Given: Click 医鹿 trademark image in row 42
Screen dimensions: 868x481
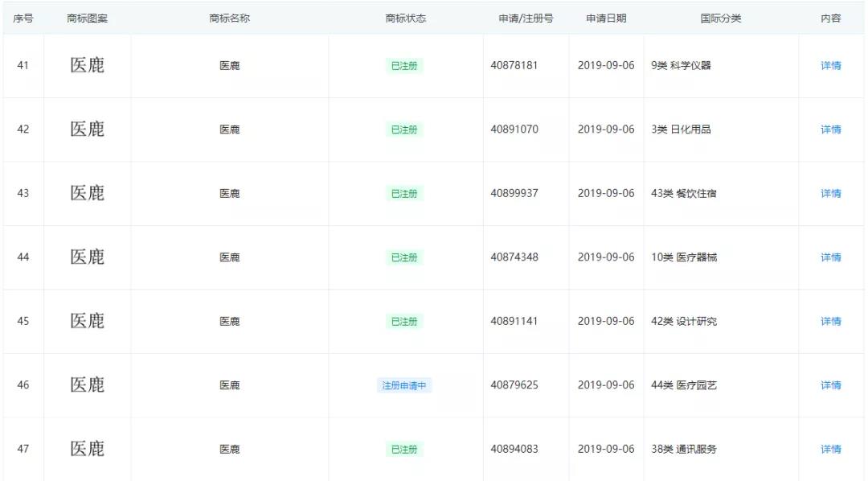Looking at the screenshot, I should click(87, 129).
